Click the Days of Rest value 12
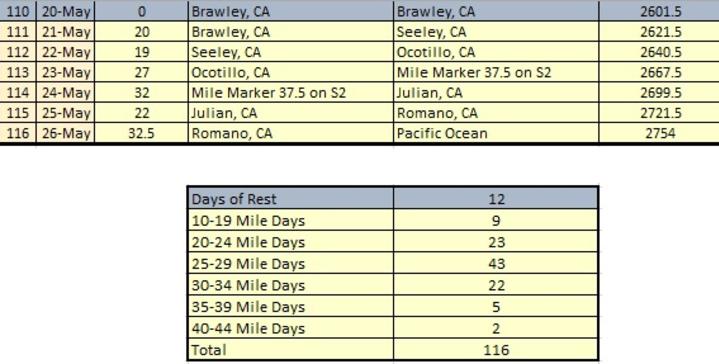Screen dimensions: 719x364 (x=496, y=199)
